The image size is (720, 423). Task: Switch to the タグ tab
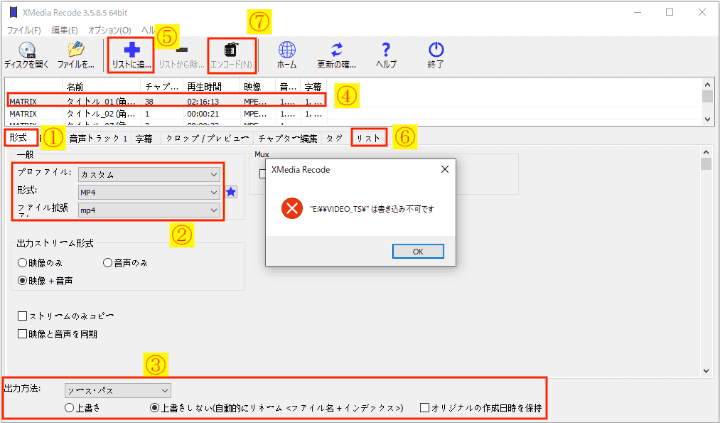(x=335, y=138)
